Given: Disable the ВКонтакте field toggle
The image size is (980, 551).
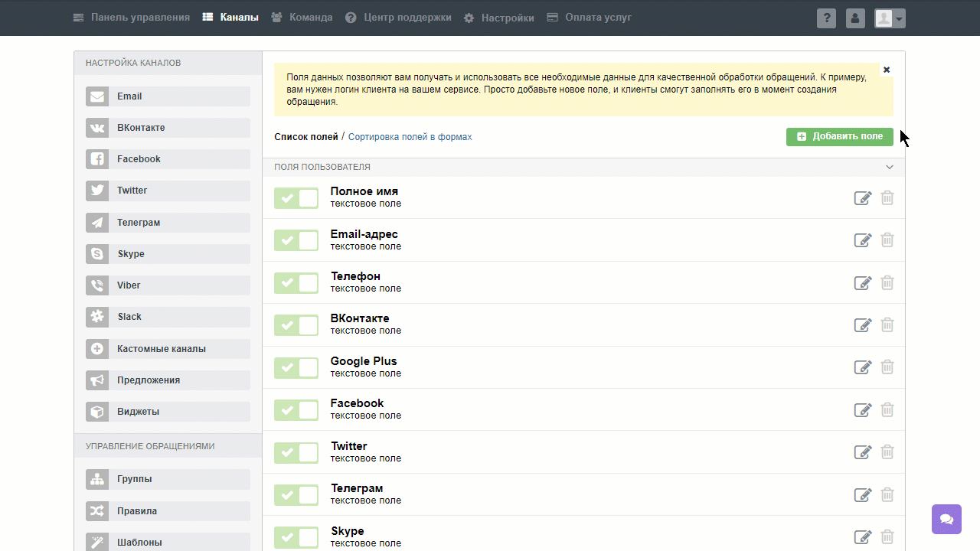Looking at the screenshot, I should [x=296, y=325].
